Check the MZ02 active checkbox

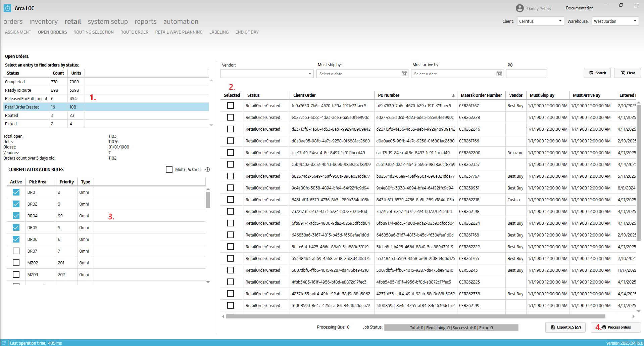[x=16, y=263]
